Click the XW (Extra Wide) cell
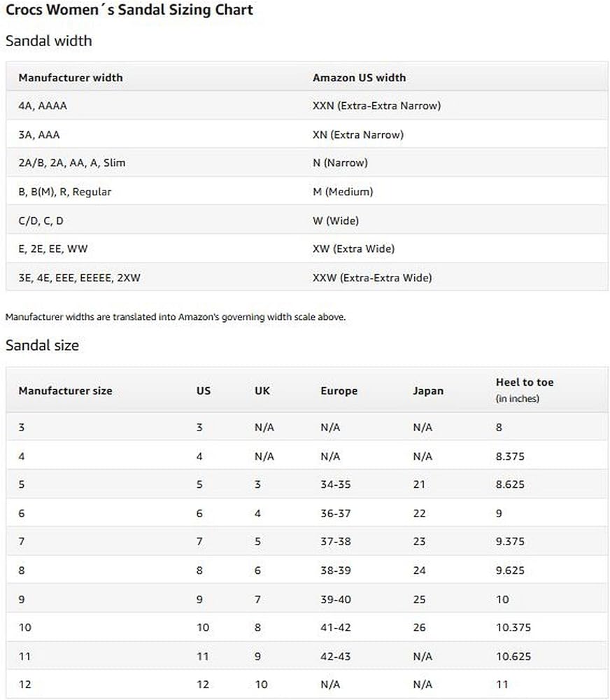The image size is (610, 700). tap(353, 248)
